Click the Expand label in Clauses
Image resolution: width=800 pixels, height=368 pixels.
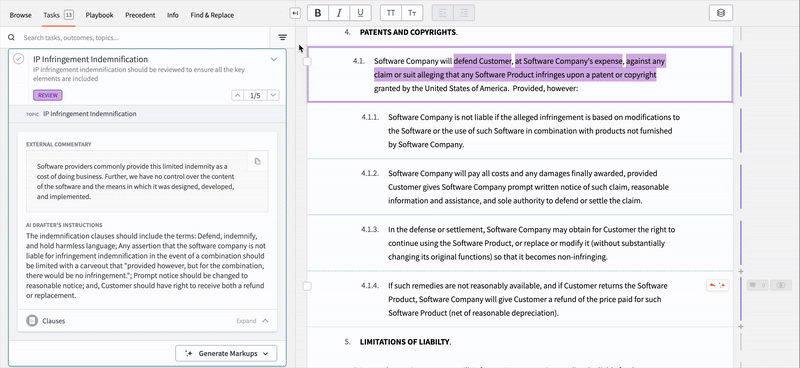[246, 321]
